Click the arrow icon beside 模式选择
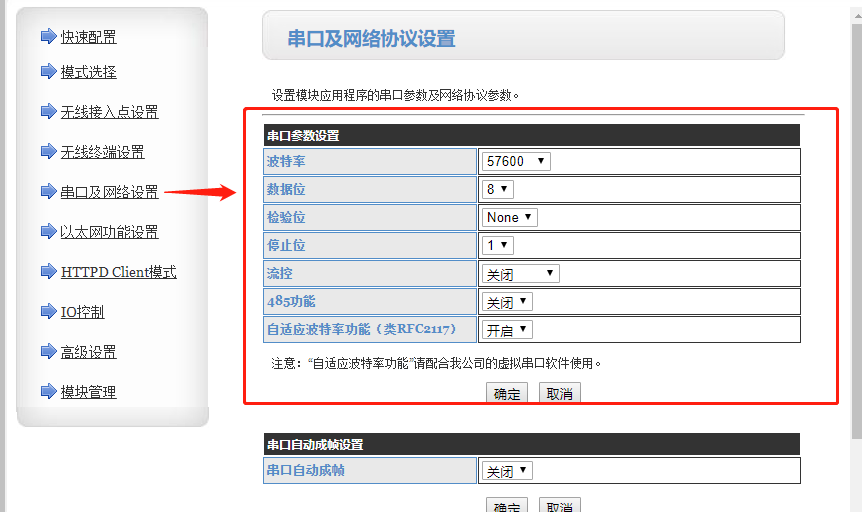This screenshot has height=512, width=862. [x=48, y=71]
